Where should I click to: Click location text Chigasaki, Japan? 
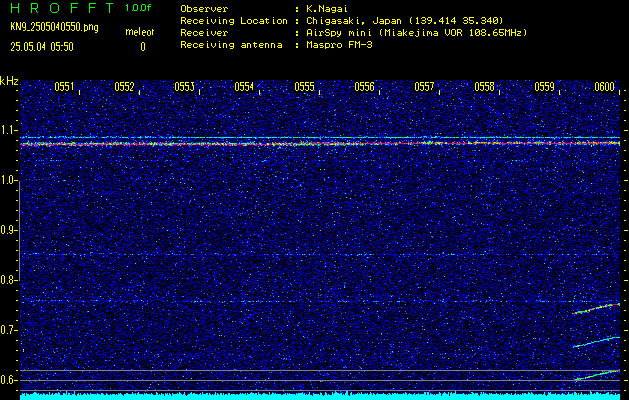[354, 20]
